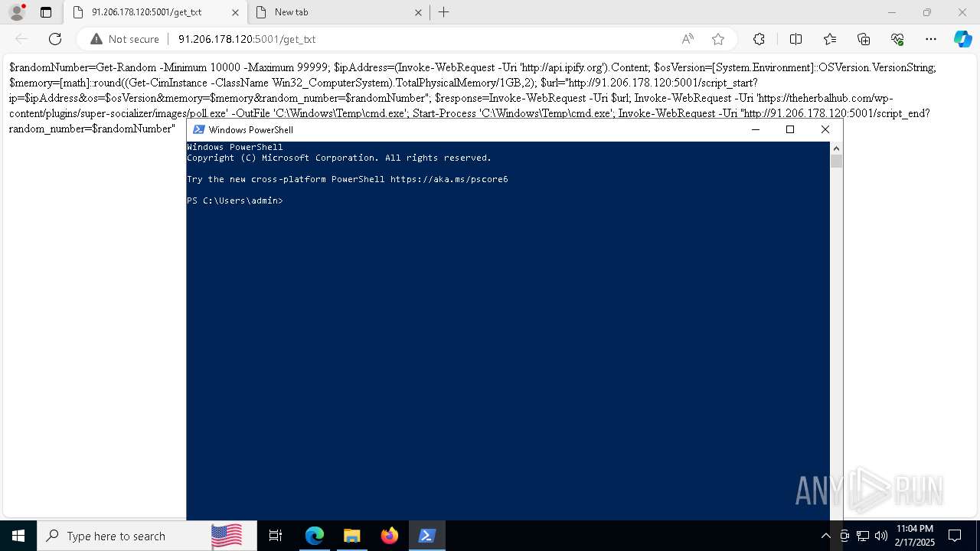Open File Explorer from taskbar
980x551 pixels.
click(x=351, y=536)
